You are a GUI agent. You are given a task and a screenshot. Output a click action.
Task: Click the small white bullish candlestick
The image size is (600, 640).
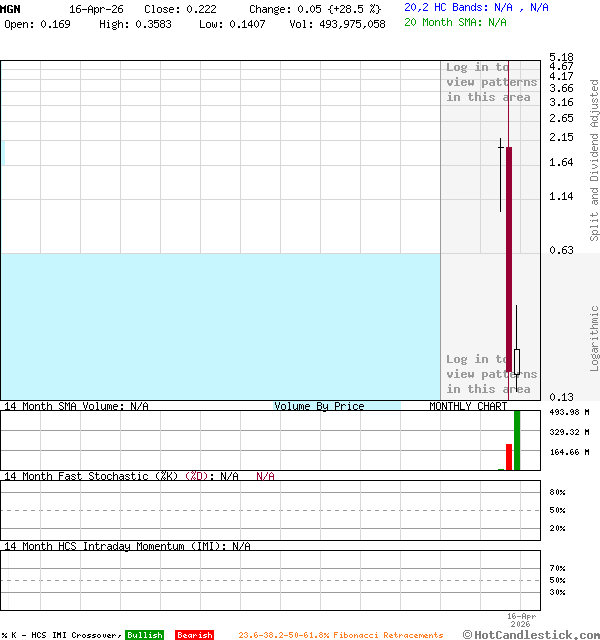517,361
